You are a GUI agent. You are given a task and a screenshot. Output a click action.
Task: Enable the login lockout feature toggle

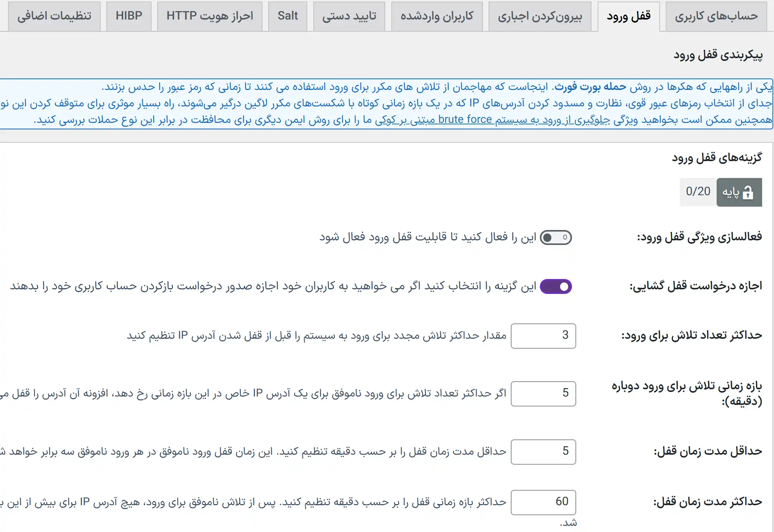[x=556, y=238]
